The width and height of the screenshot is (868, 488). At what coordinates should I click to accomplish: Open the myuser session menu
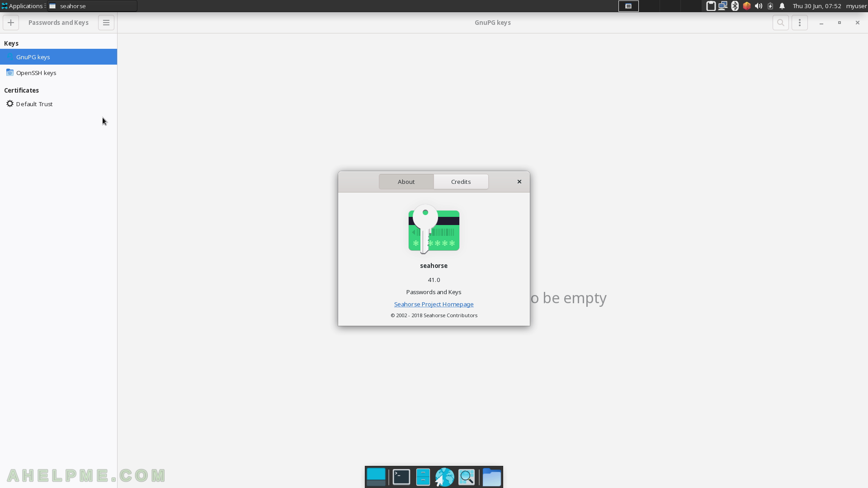point(856,6)
